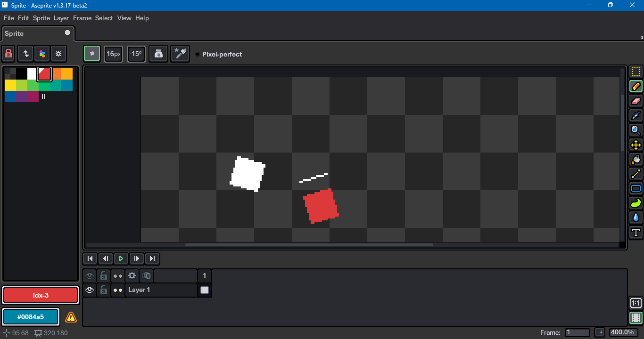Hide Layer 1 with eye icon
Image resolution: width=644 pixels, height=339 pixels.
[x=90, y=290]
